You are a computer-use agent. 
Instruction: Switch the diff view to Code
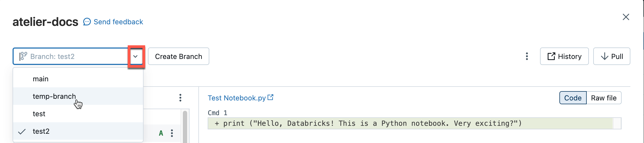click(x=573, y=98)
